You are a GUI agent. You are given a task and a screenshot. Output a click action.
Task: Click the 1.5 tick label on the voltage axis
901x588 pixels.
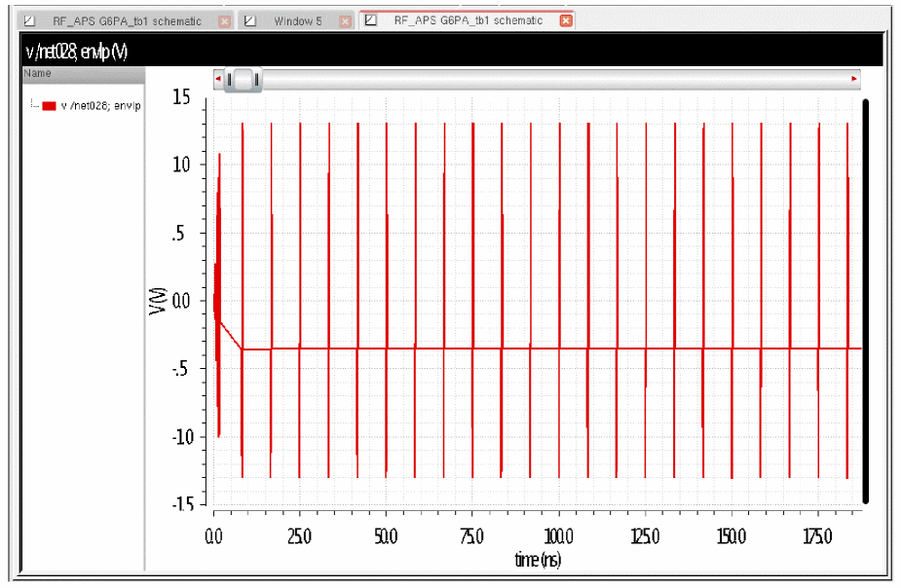pos(181,97)
